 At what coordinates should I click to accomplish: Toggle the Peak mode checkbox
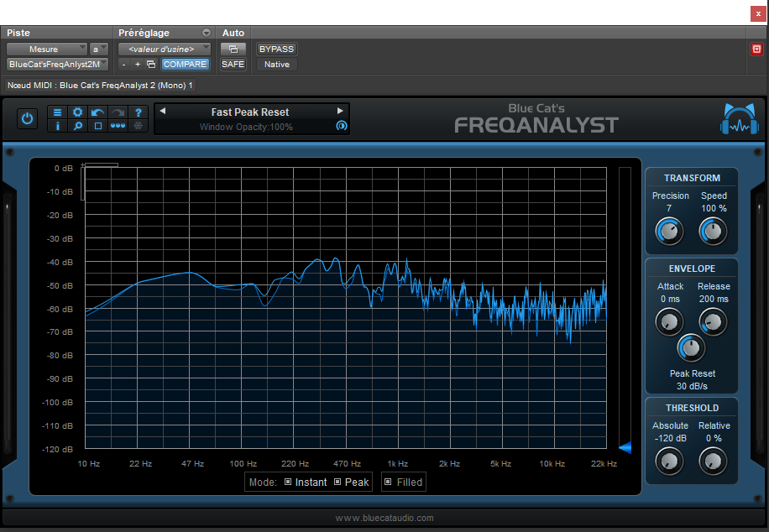pos(337,482)
